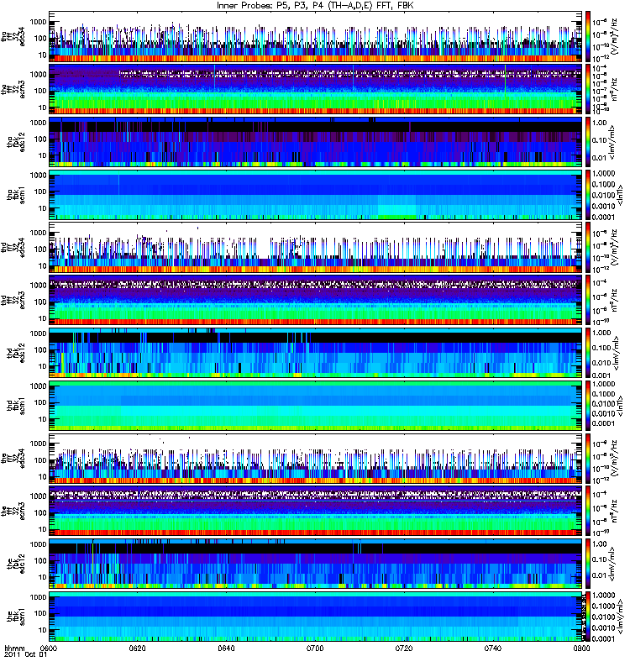Click the color bar of the edc34 panel
This screenshot has height=672, width=630.
click(x=589, y=459)
